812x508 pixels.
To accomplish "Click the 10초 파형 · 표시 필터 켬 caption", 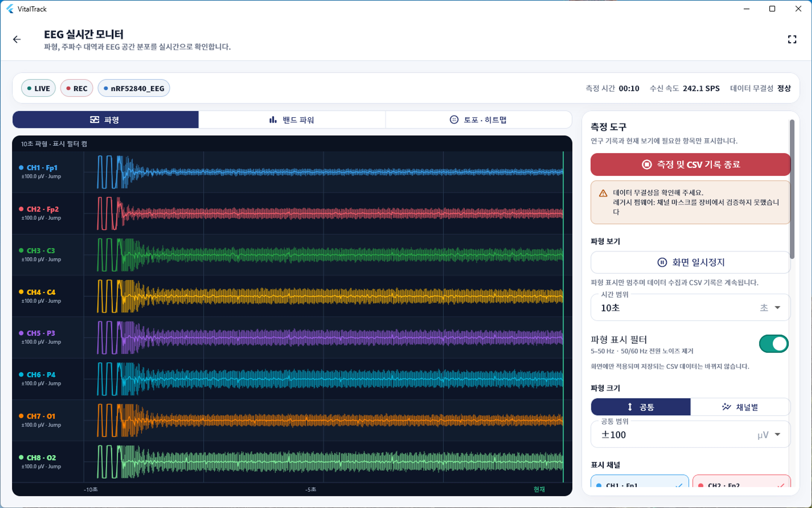I will (54, 144).
